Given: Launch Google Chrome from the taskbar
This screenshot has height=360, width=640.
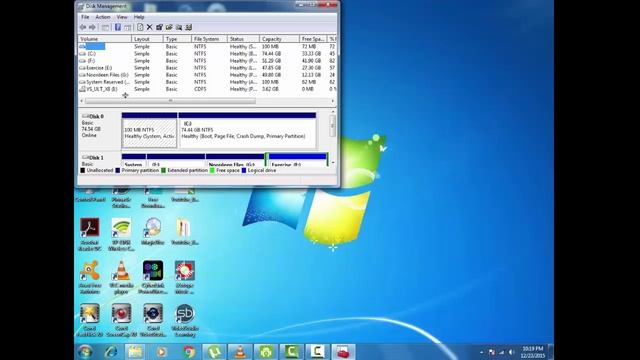Looking at the screenshot, I should click(189, 351).
